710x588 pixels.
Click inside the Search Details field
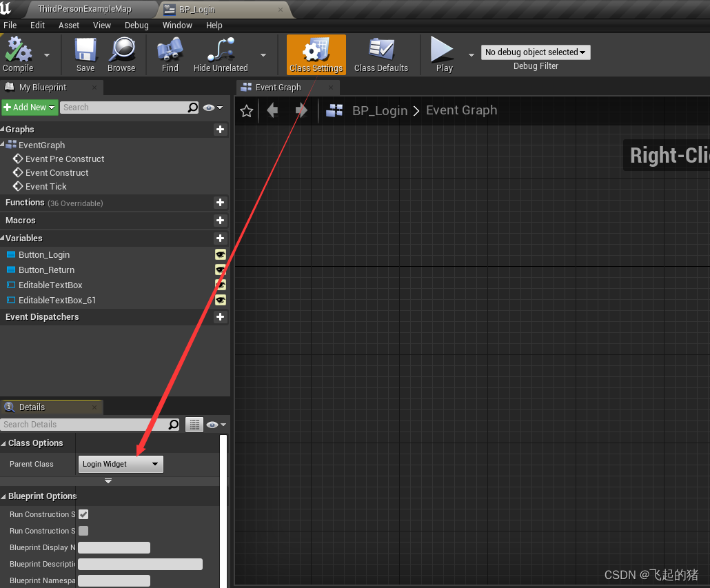83,424
